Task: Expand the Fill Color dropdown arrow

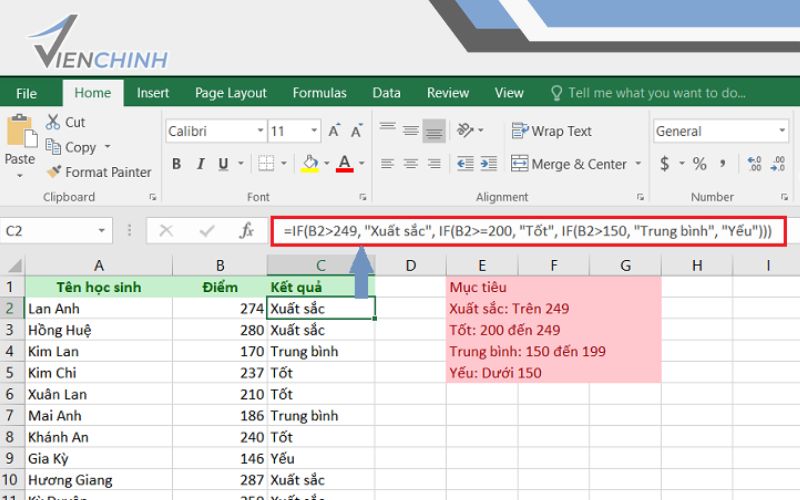Action: (327, 164)
